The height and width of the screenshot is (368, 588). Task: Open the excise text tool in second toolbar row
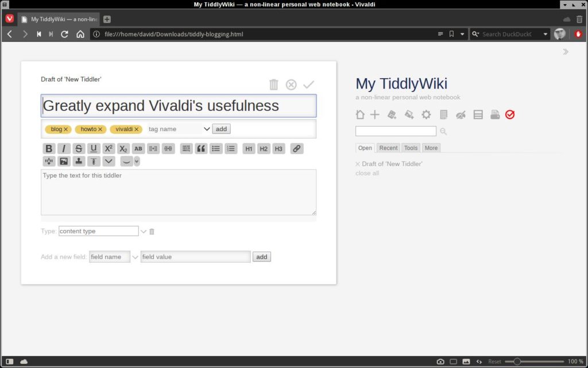[49, 162]
